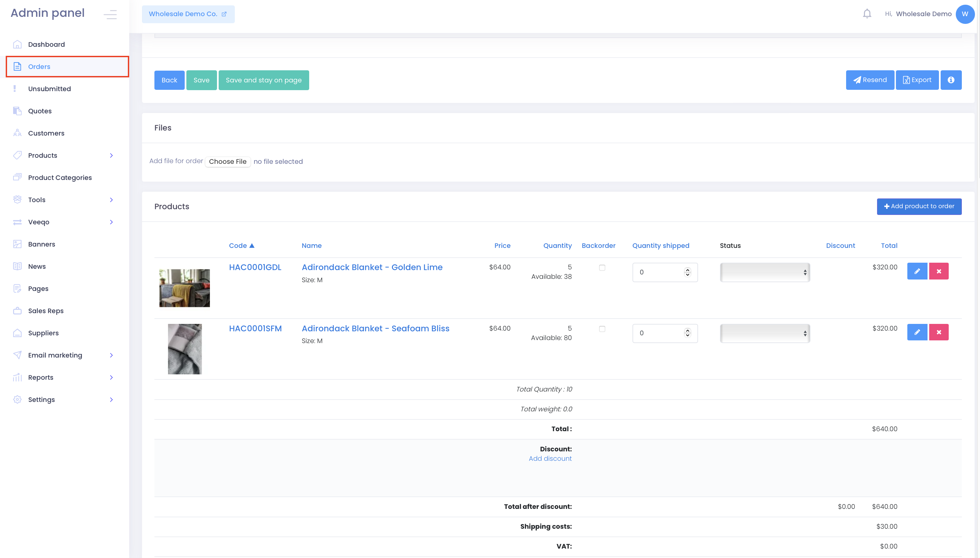The height and width of the screenshot is (558, 980).
Task: Edit the Golden Lime blanket row
Action: pyautogui.click(x=917, y=271)
